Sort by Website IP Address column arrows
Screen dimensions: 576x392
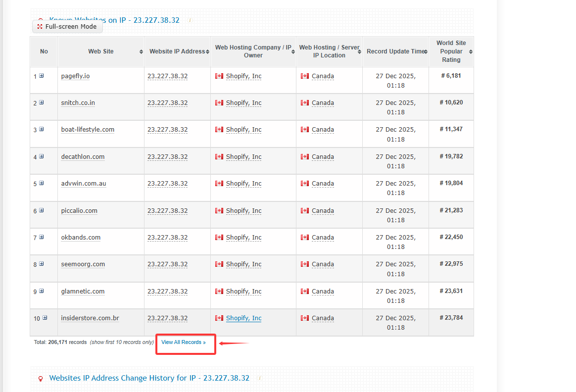click(x=208, y=51)
